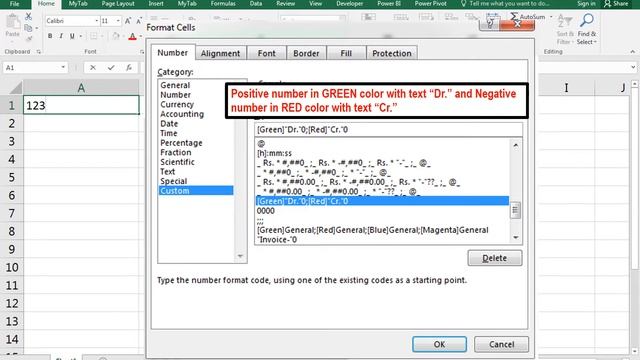Collapse the ribbon with the caret
Screen dimensions: 640x360
(633, 52)
